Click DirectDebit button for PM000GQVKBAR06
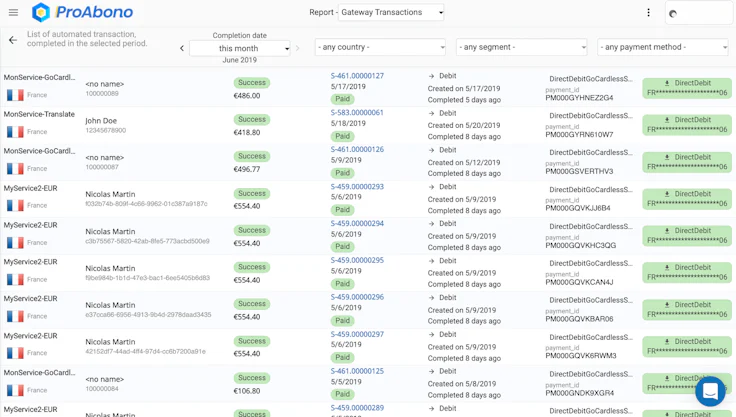This screenshot has width=736, height=417. 687,309
